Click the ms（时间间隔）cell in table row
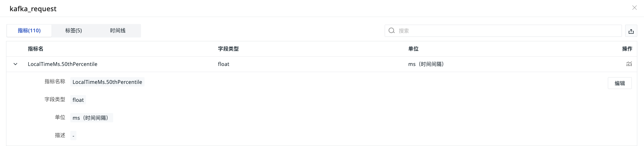This screenshot has height=146, width=644. click(426, 64)
